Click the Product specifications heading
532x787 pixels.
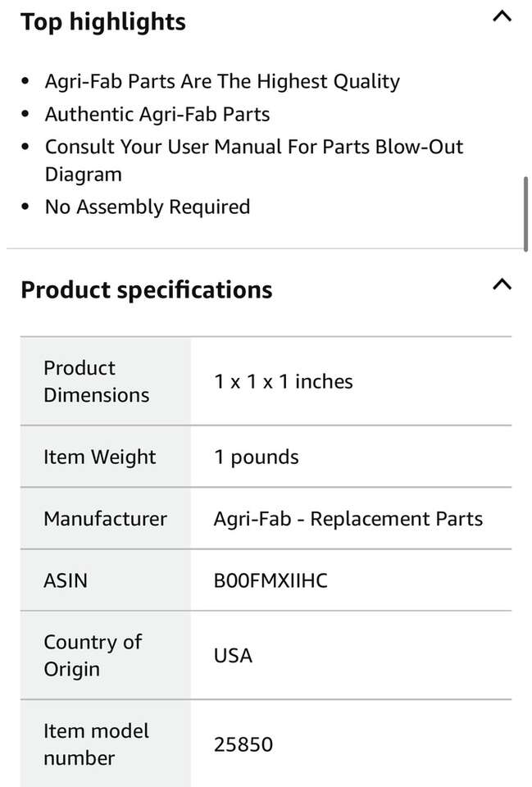pos(147,289)
